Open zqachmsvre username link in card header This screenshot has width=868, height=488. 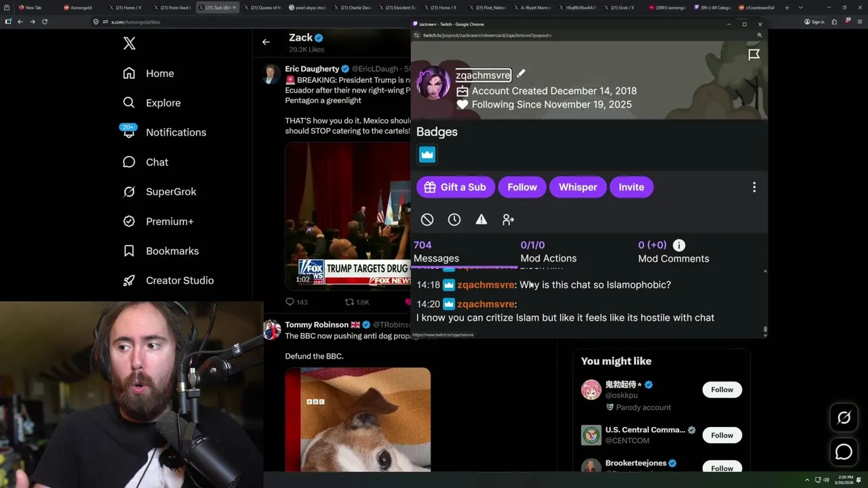483,75
